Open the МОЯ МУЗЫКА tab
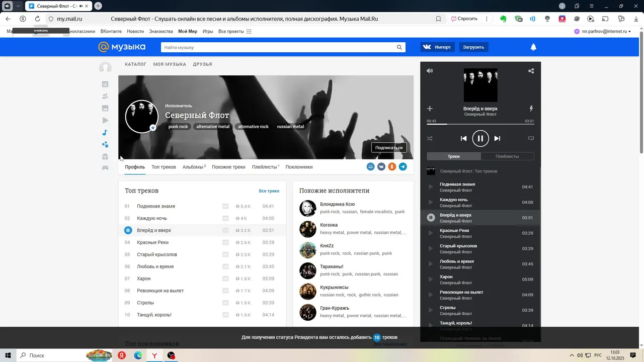The height and width of the screenshot is (362, 644). [170, 64]
